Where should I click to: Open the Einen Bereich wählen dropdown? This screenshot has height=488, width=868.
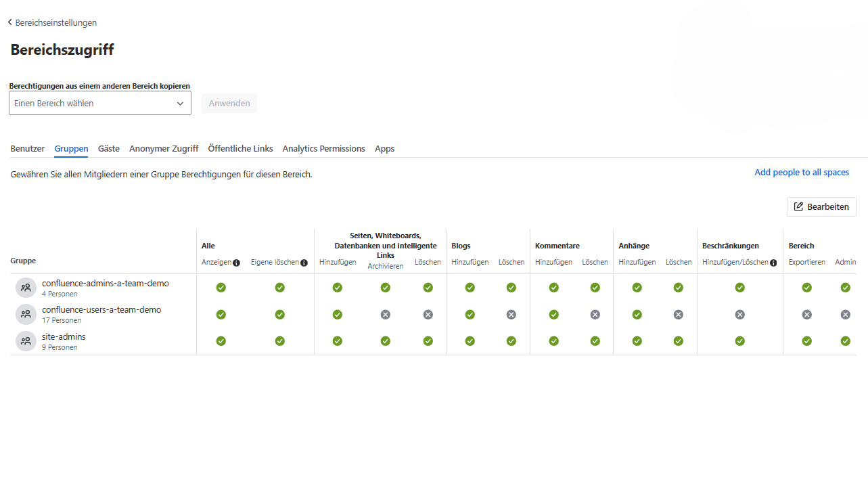[99, 103]
